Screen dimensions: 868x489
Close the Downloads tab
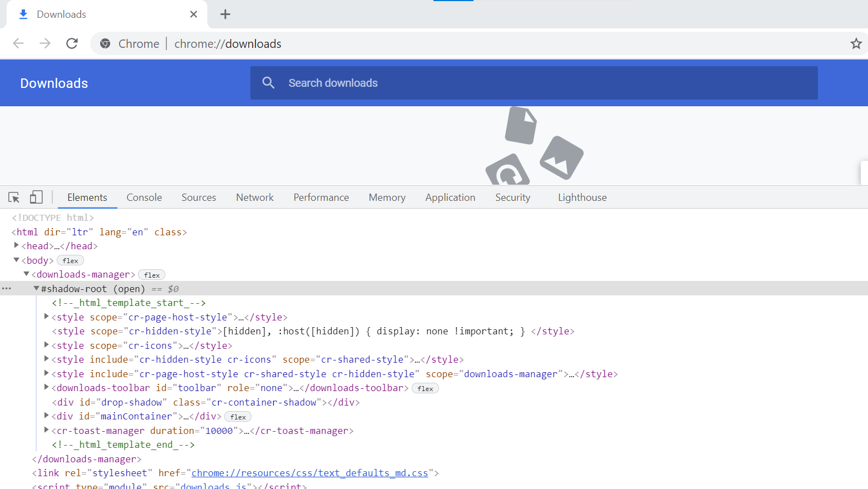(194, 14)
